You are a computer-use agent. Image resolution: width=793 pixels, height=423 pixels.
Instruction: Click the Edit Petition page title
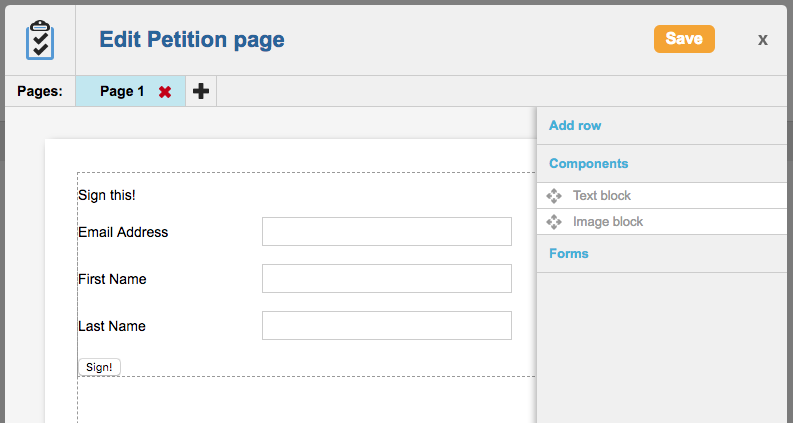tap(192, 40)
